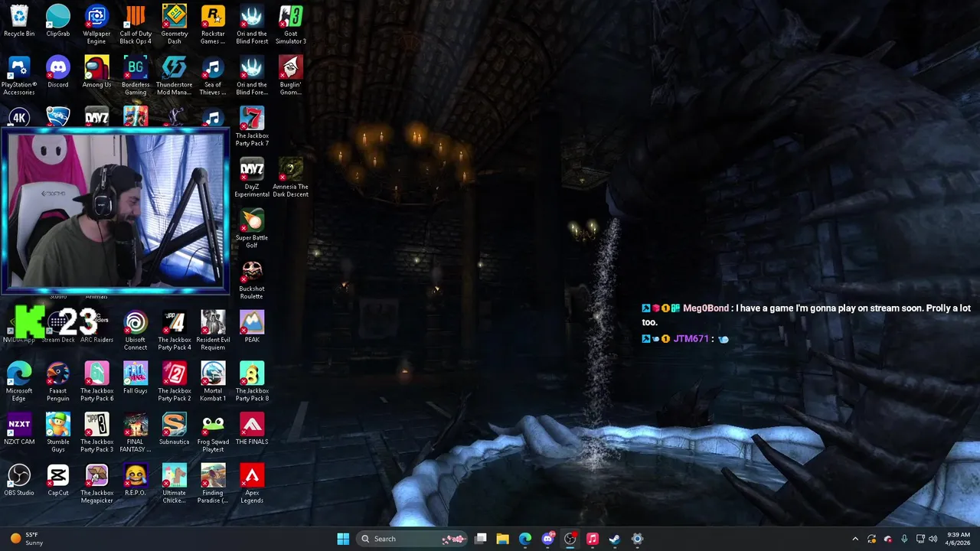Image resolution: width=980 pixels, height=551 pixels.
Task: Select The Jackbox Party Pack 4 icon
Action: [175, 331]
